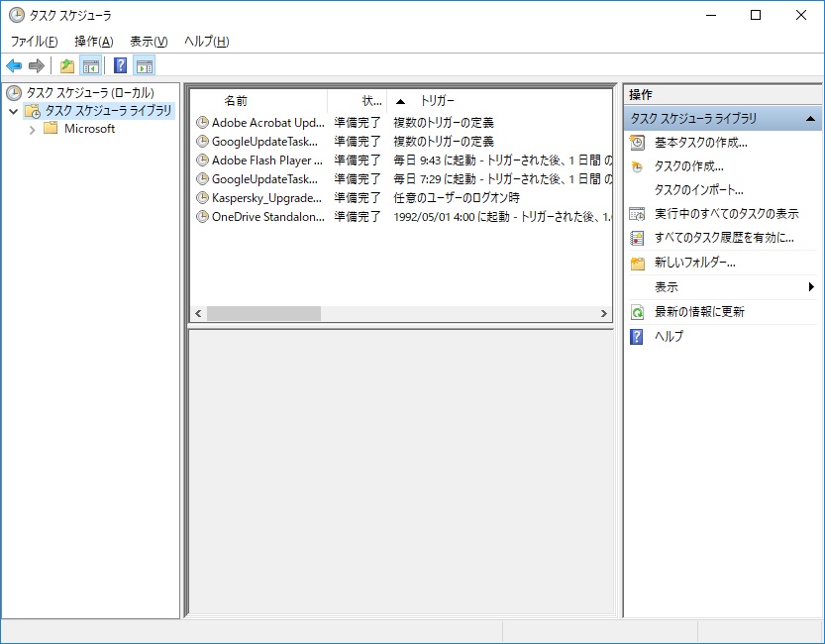Click タスクのインポート... in actions pane

[x=698, y=190]
